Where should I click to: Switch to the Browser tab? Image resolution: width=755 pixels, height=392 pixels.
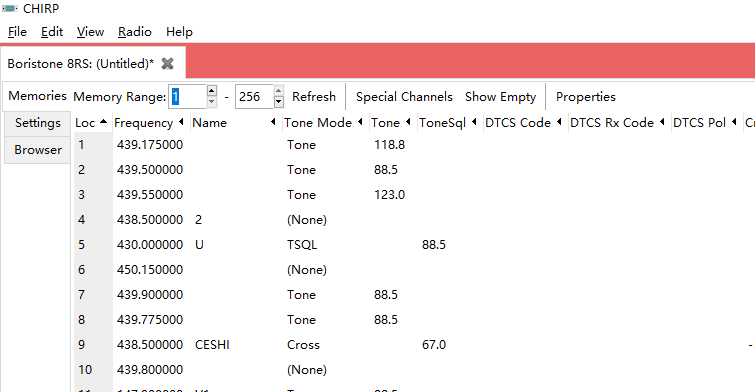click(x=38, y=150)
